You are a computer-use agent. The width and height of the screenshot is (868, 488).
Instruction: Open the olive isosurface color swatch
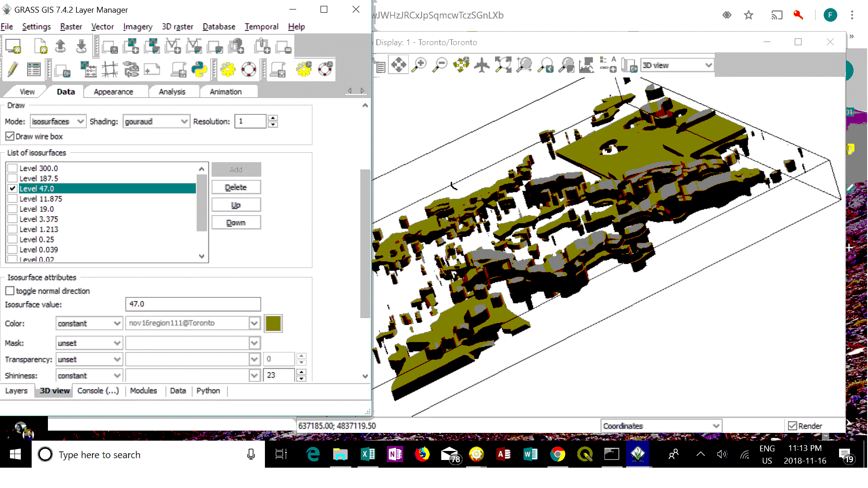(x=273, y=323)
